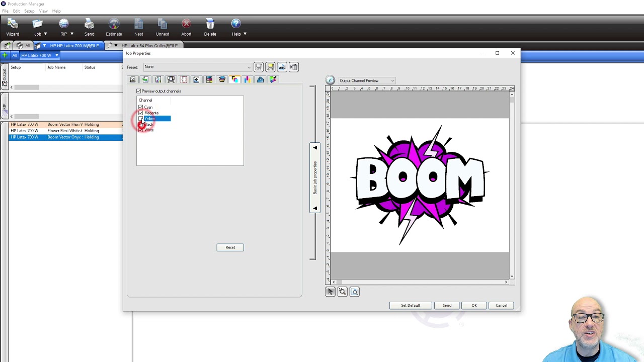Click the Reset button
Viewport: 644px width, 362px height.
pos(230,247)
